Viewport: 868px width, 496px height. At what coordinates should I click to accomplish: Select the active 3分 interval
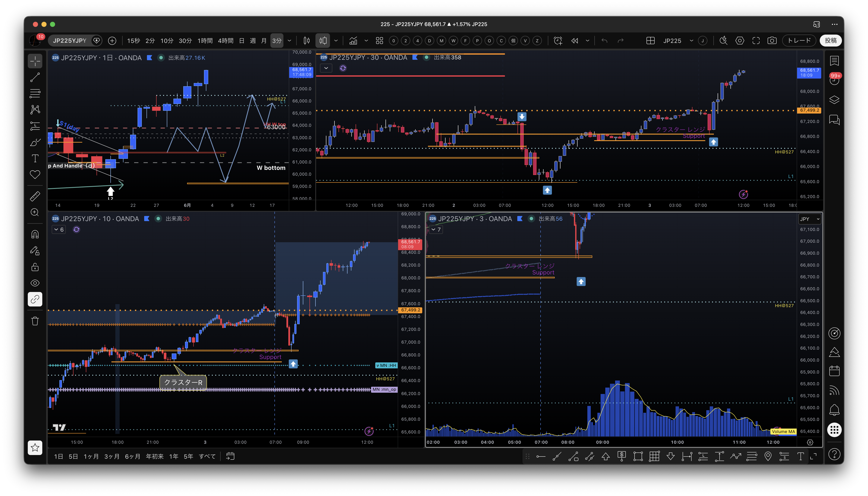[x=277, y=41]
